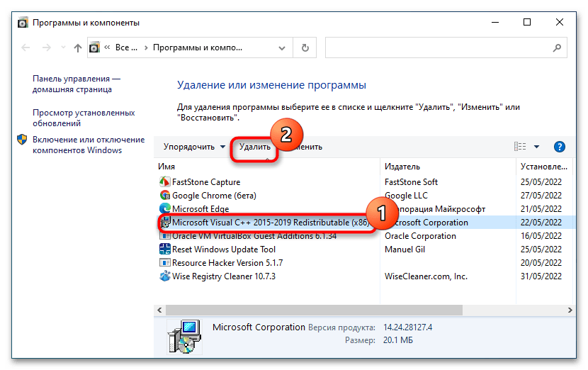Open help with the blue question mark icon
This screenshot has width=588, height=370.
tap(559, 147)
